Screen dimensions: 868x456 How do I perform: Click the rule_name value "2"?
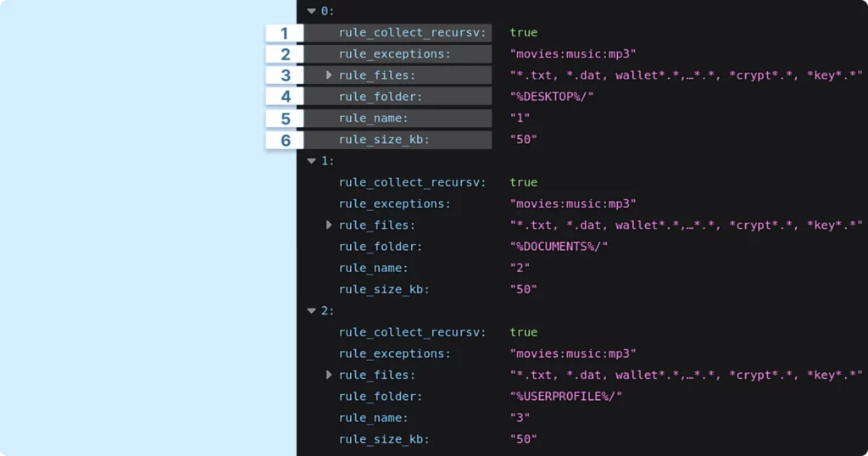coord(520,268)
